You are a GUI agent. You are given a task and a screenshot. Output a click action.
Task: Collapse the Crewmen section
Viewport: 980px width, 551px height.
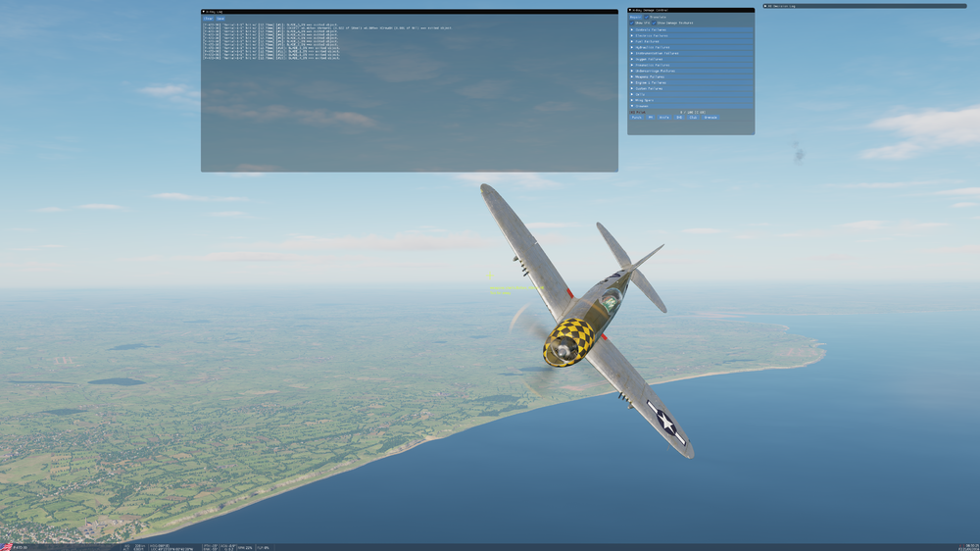coord(691,106)
